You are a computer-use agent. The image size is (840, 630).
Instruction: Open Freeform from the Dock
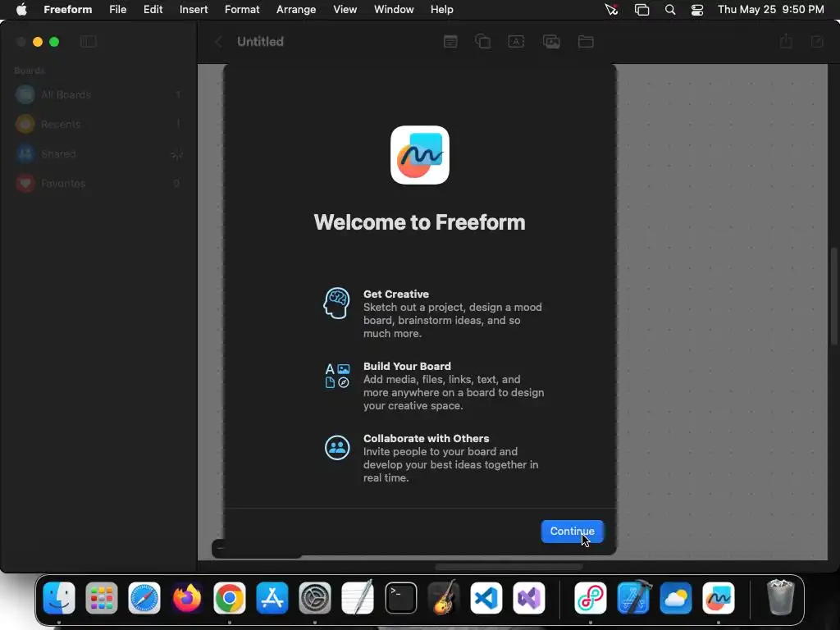719,598
